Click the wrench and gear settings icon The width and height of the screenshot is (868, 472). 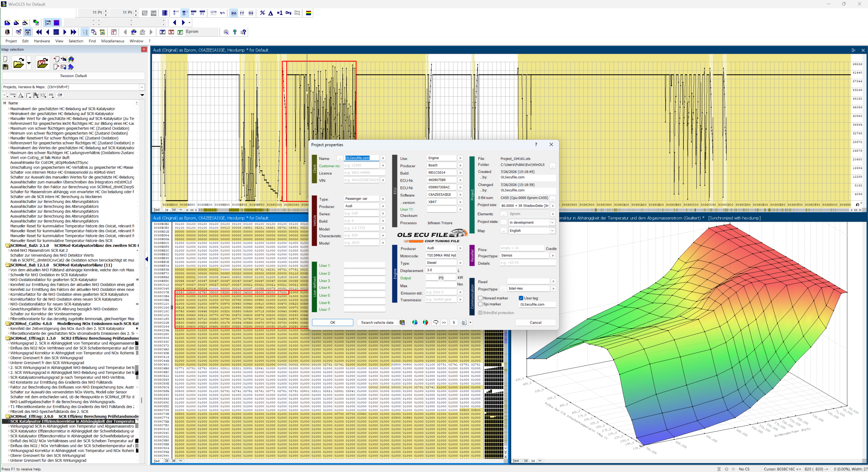pyautogui.click(x=226, y=32)
